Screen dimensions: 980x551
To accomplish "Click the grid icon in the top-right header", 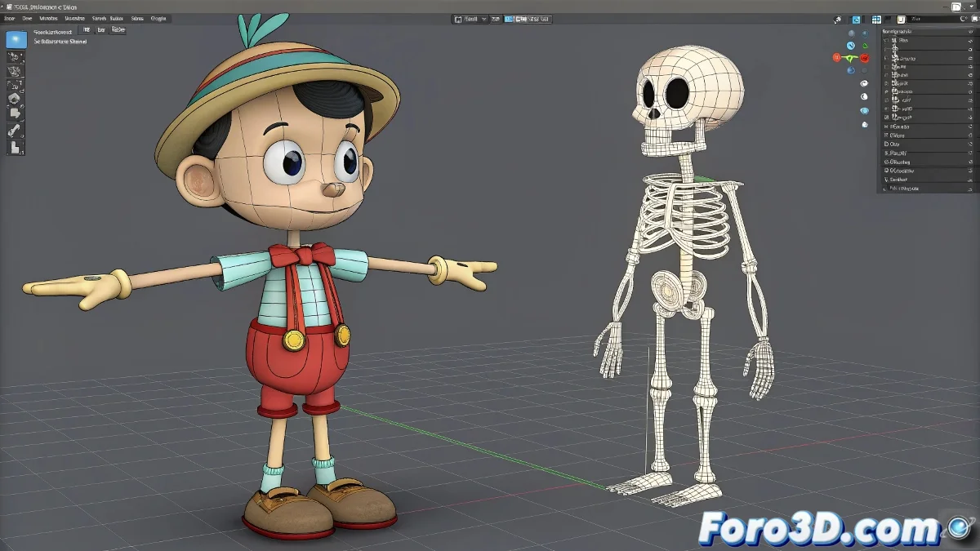I will 876,20.
